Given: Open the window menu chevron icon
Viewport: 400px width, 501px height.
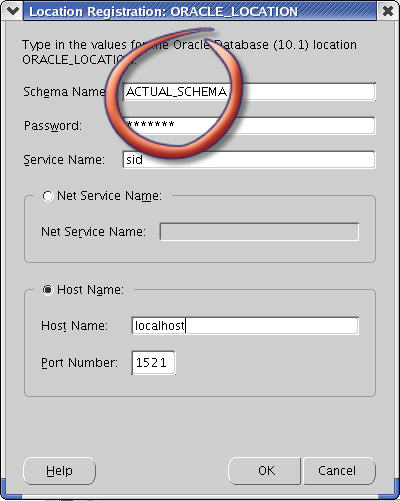Looking at the screenshot, I should pos(12,11).
